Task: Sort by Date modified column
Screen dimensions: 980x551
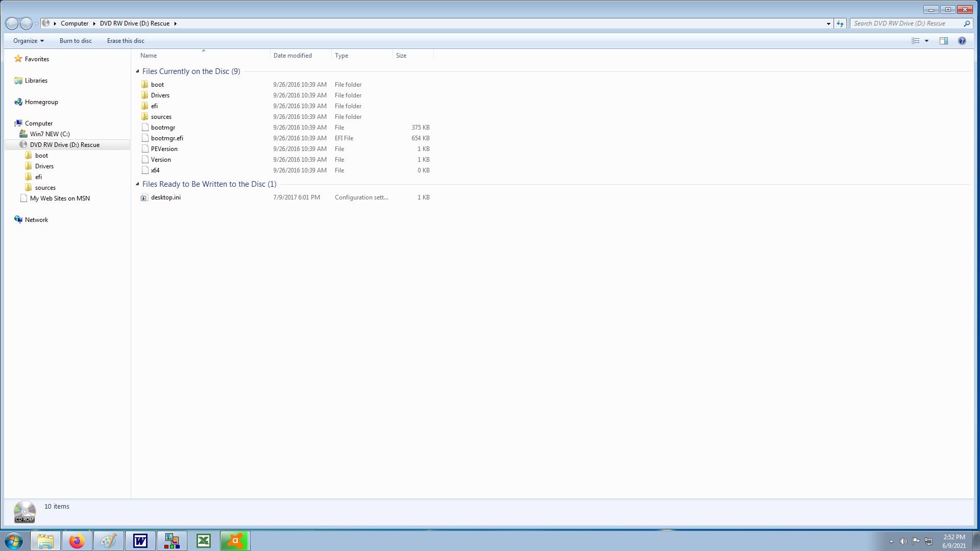Action: (x=292, y=56)
